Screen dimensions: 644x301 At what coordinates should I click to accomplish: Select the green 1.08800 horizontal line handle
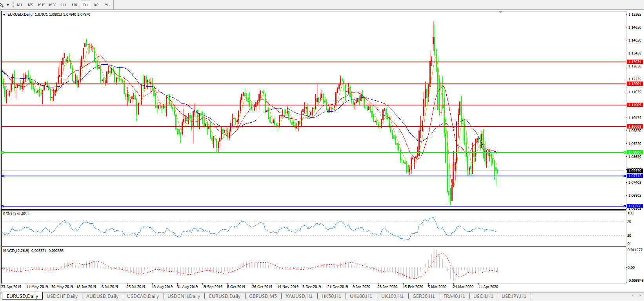tap(3, 152)
